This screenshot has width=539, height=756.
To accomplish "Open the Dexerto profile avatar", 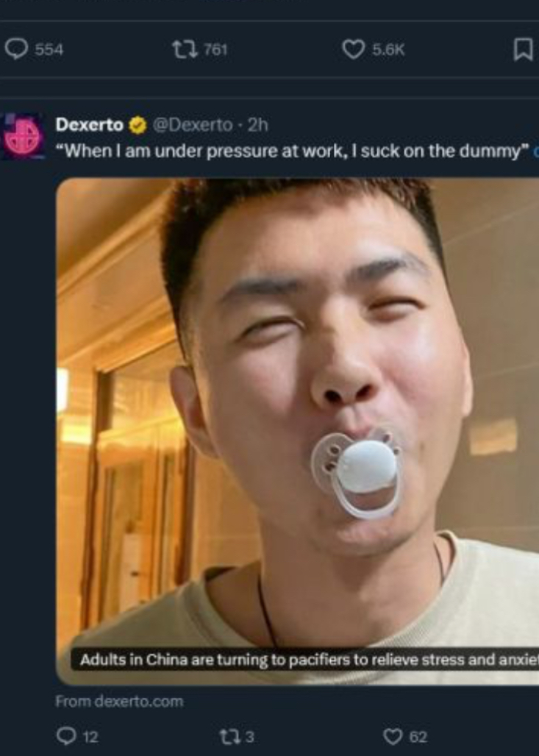I will click(x=23, y=137).
